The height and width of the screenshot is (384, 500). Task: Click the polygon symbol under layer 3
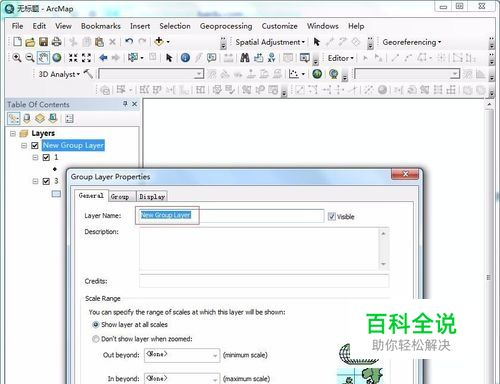click(56, 194)
